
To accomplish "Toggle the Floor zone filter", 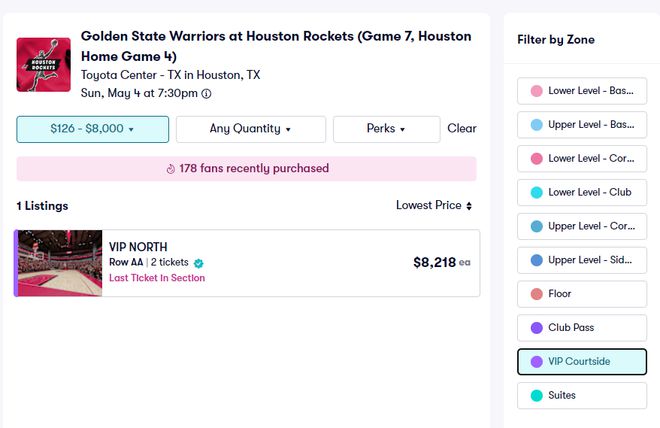I will (582, 294).
